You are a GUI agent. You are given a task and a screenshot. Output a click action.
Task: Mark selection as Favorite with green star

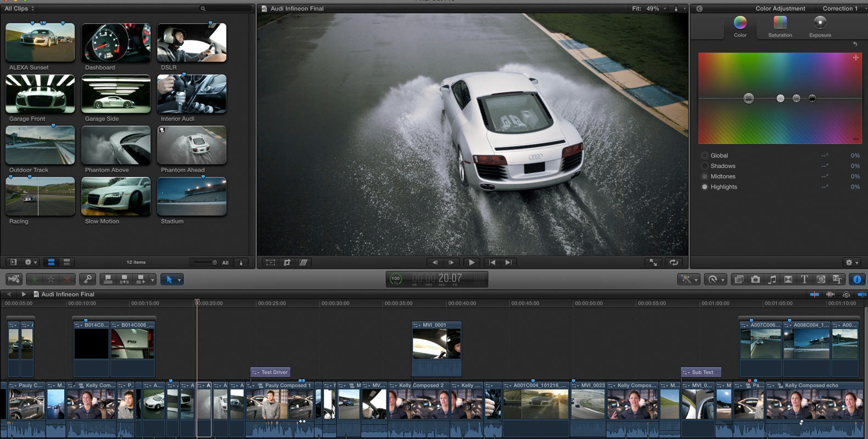click(x=35, y=279)
